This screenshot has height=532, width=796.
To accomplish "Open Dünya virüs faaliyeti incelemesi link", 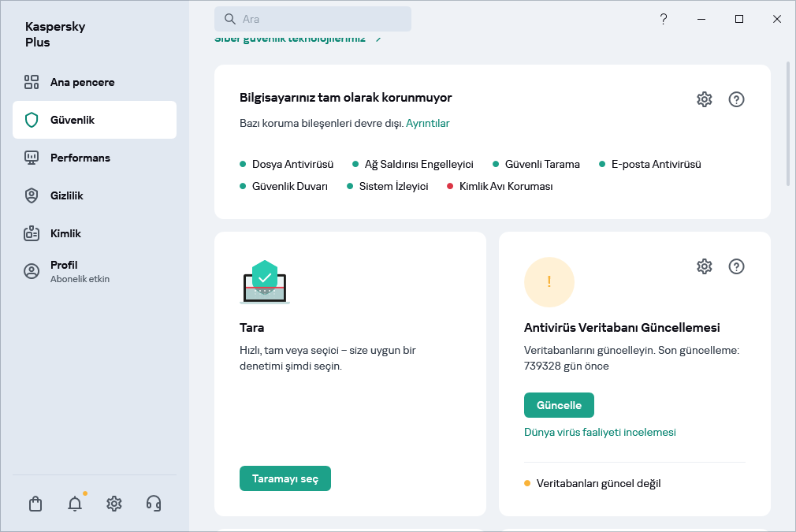I will pos(600,432).
